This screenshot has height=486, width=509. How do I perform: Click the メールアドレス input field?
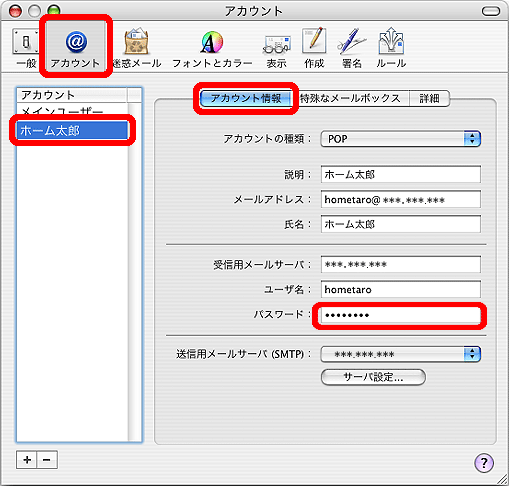(x=401, y=199)
